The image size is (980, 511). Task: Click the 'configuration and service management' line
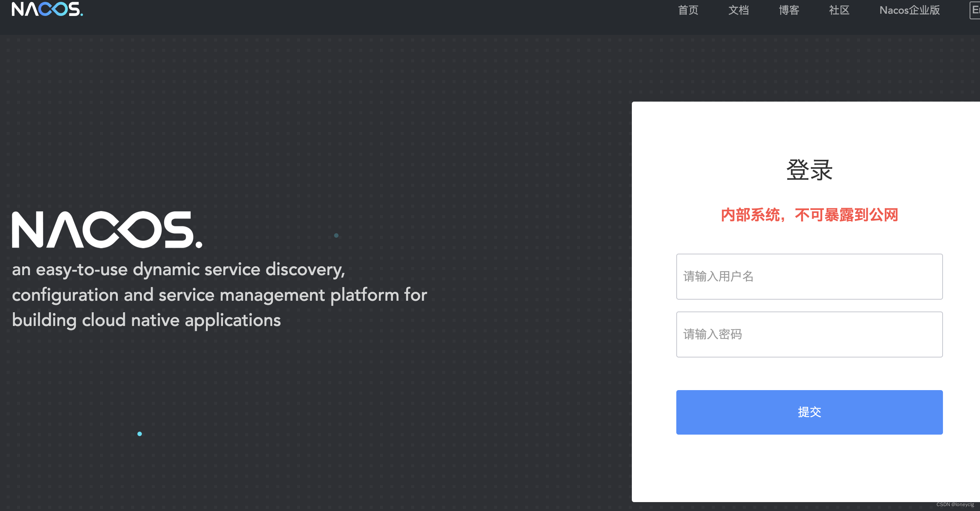tap(219, 295)
